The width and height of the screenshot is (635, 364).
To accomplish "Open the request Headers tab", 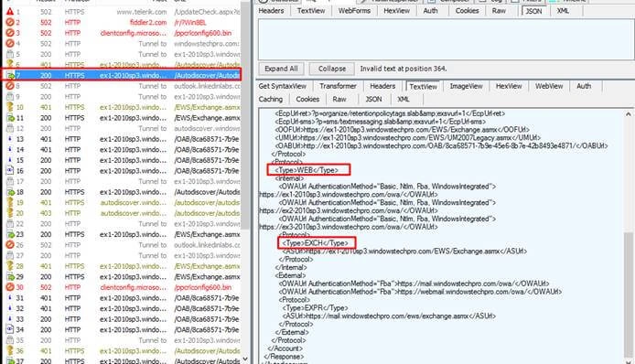I will point(272,11).
